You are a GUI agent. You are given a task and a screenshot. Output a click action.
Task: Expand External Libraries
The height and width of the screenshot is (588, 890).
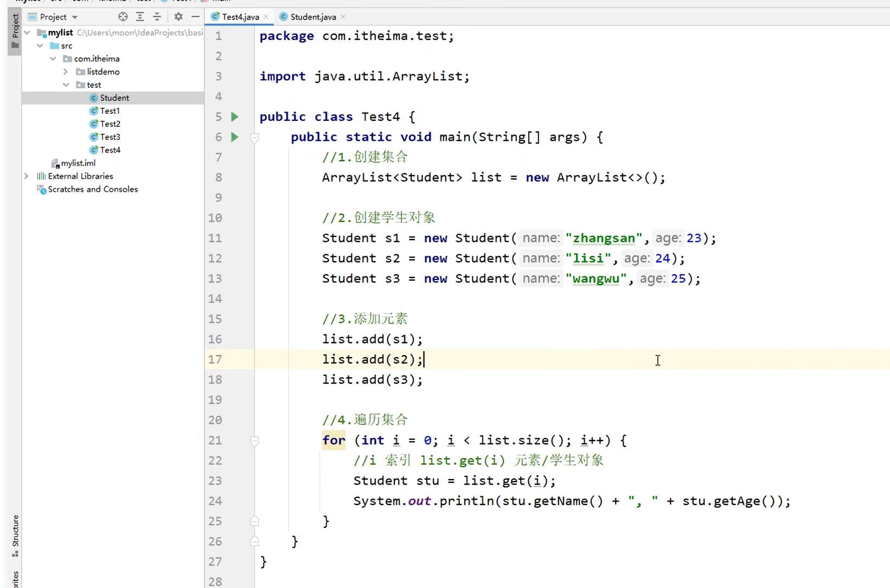[x=27, y=176]
